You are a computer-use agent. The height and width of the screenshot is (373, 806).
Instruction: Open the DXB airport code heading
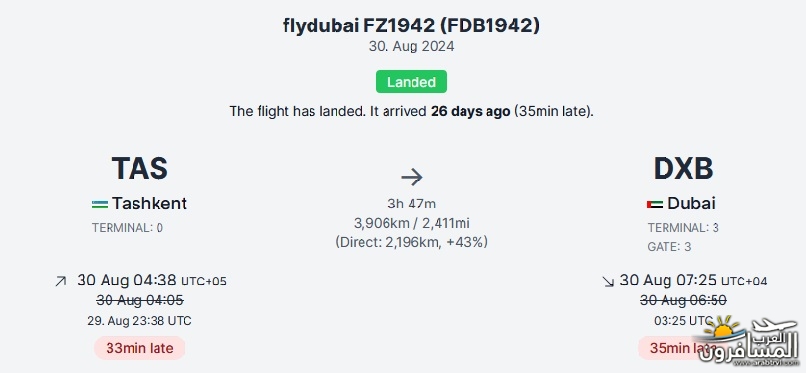coord(683,168)
